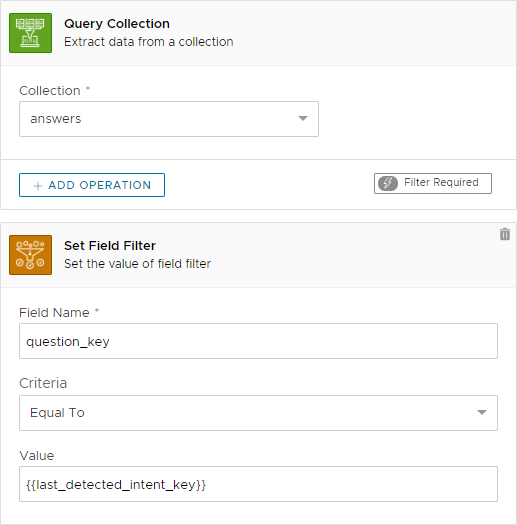This screenshot has height=525, width=517.
Task: Click the Field Name label
Action: click(x=54, y=313)
